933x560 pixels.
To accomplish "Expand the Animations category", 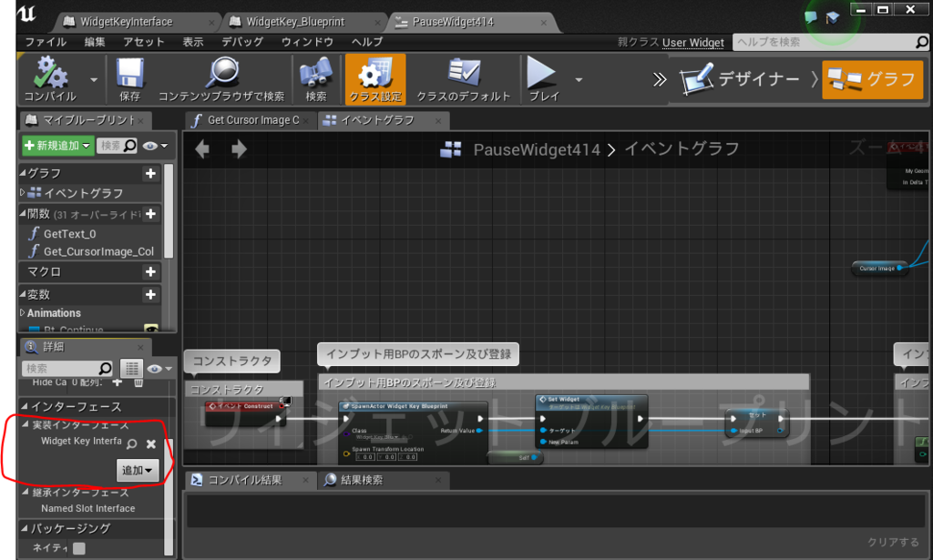I will pos(23,312).
